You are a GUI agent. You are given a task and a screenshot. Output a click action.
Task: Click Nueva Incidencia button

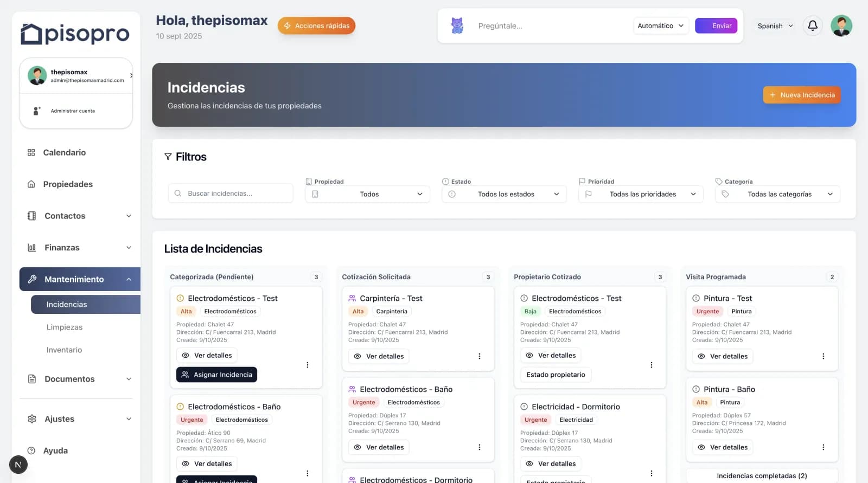click(x=802, y=95)
